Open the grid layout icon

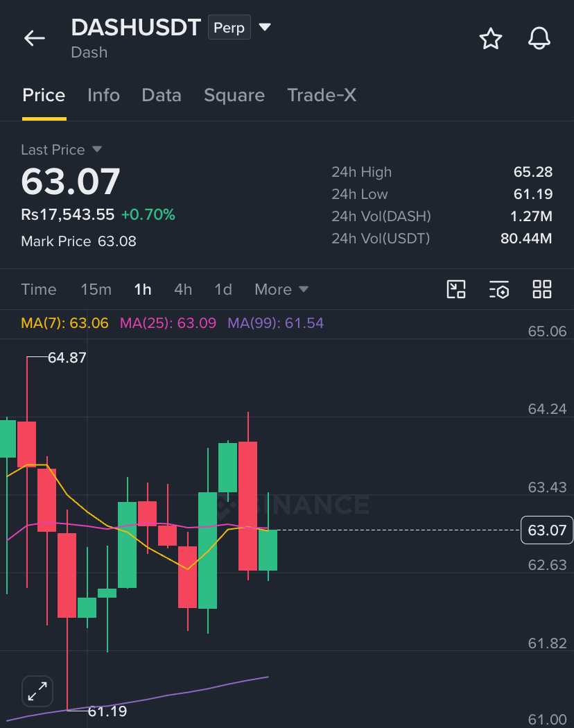pyautogui.click(x=542, y=289)
